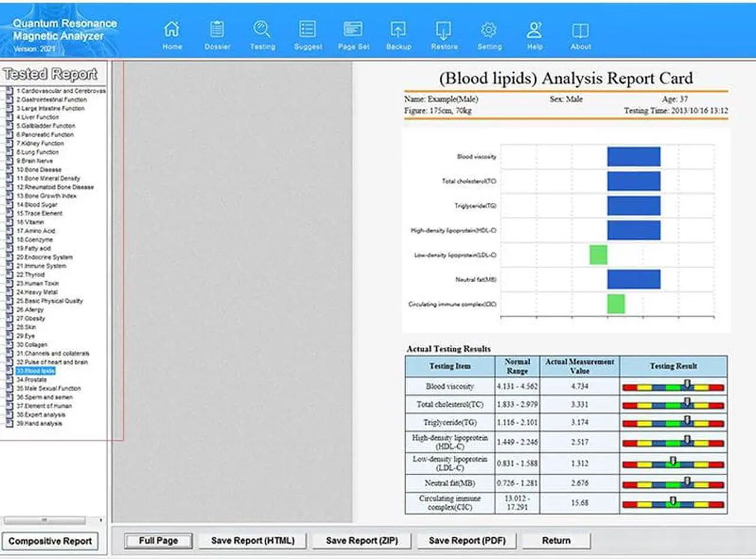Open the Suggest toolbar icon
The height and width of the screenshot is (559, 756).
pos(308,34)
